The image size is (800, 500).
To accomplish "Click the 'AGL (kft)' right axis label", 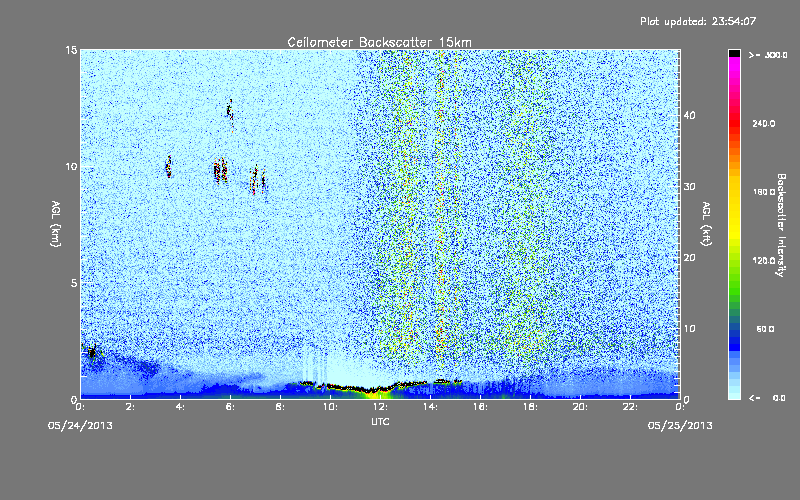I will tap(706, 224).
